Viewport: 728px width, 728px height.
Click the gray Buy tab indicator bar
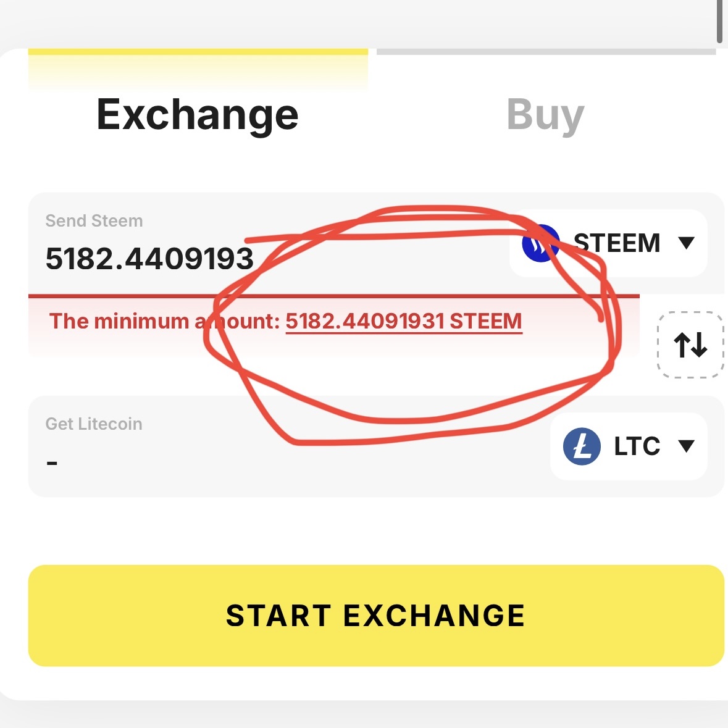[x=546, y=52]
